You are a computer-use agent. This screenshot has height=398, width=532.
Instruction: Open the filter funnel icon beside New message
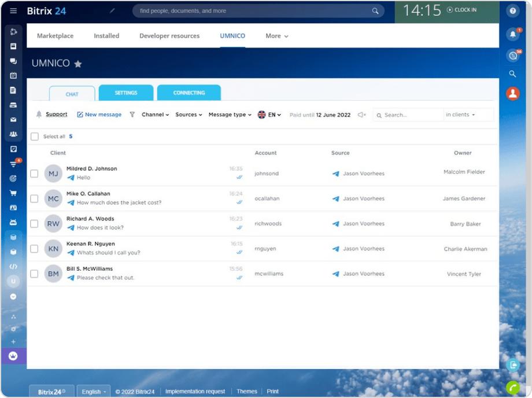click(x=131, y=114)
